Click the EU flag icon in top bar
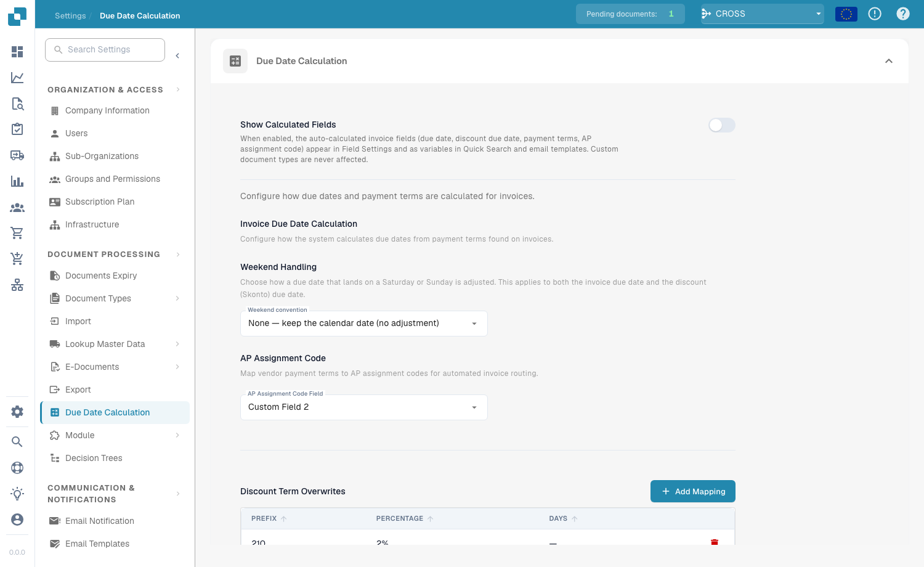This screenshot has height=567, width=924. [846, 14]
